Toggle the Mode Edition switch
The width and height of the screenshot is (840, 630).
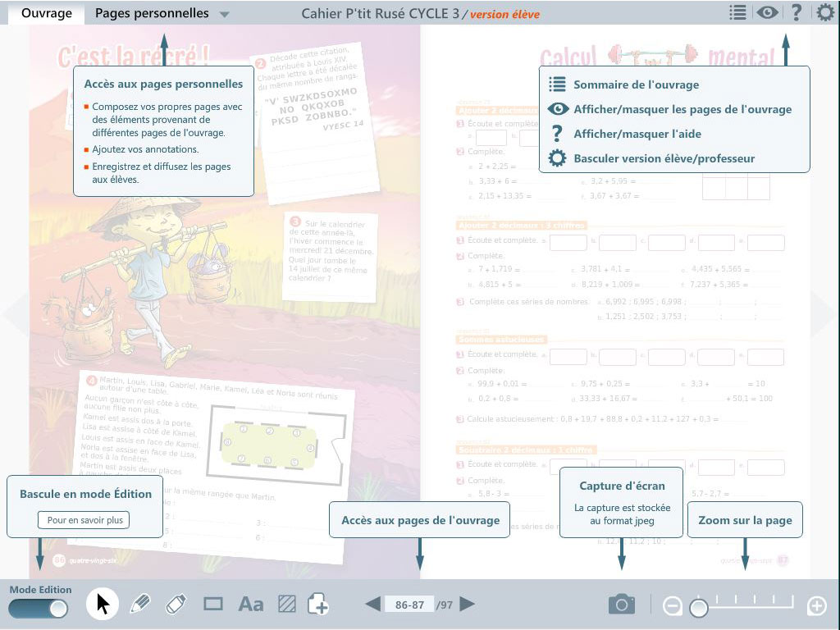[x=38, y=608]
